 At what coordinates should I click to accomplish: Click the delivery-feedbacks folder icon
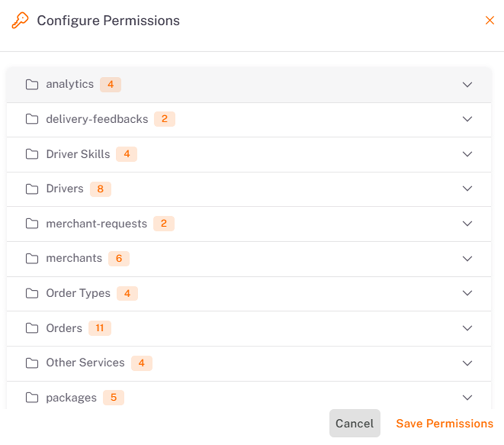[32, 119]
